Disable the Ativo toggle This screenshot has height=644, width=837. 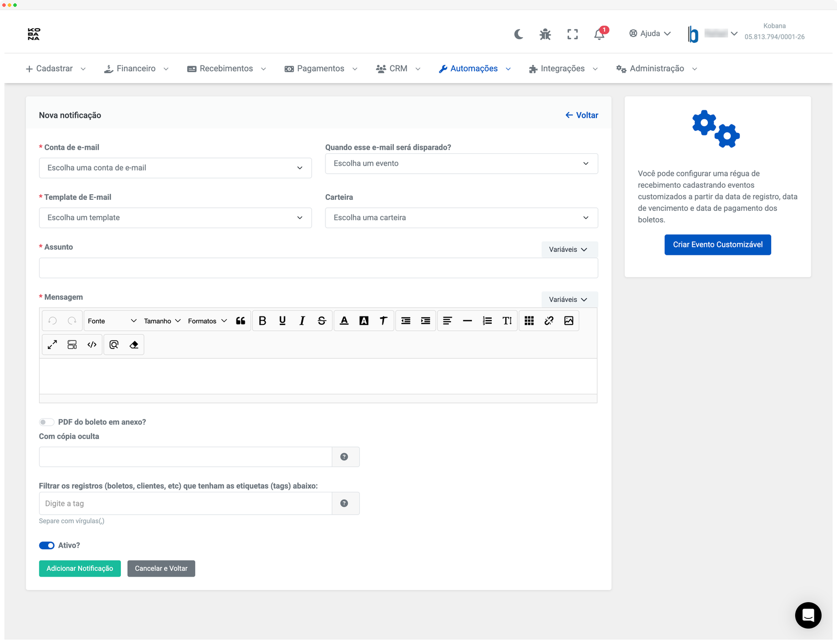[47, 545]
